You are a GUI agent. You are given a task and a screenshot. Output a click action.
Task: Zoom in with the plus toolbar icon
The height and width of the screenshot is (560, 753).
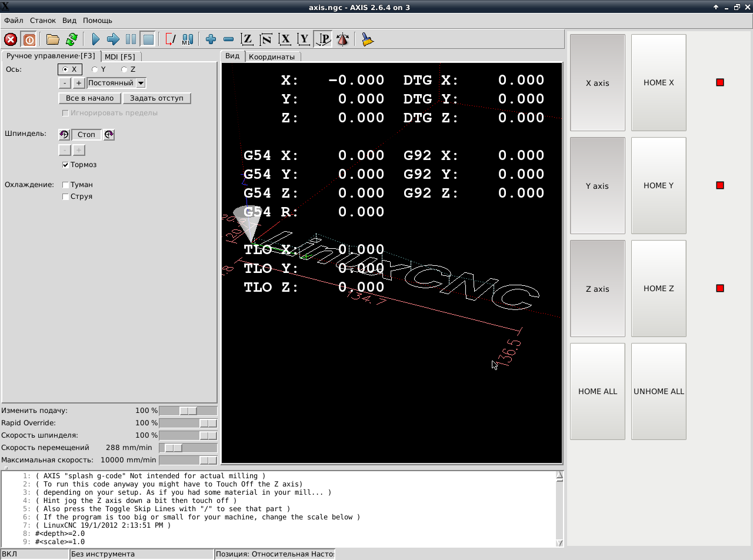tap(211, 39)
